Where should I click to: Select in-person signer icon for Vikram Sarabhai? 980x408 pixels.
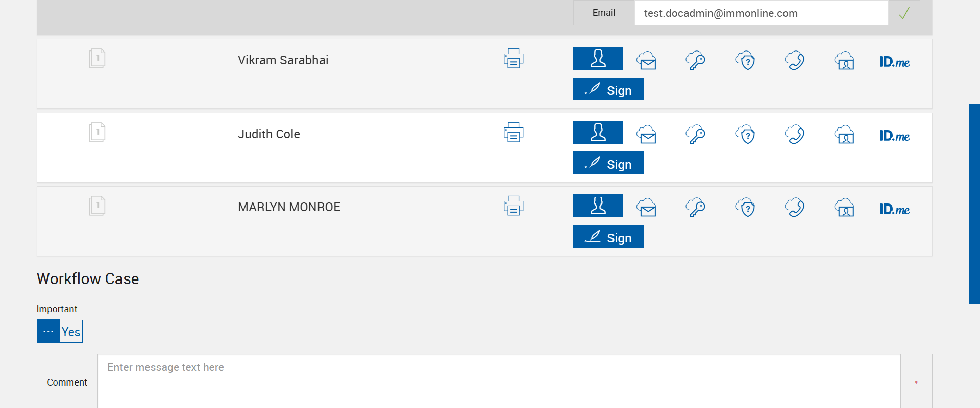point(598,59)
